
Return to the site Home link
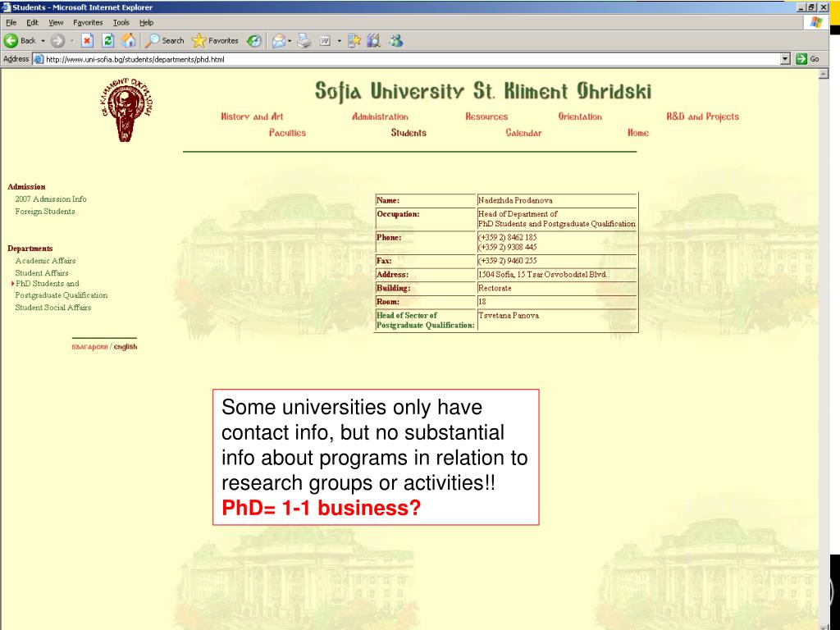638,133
